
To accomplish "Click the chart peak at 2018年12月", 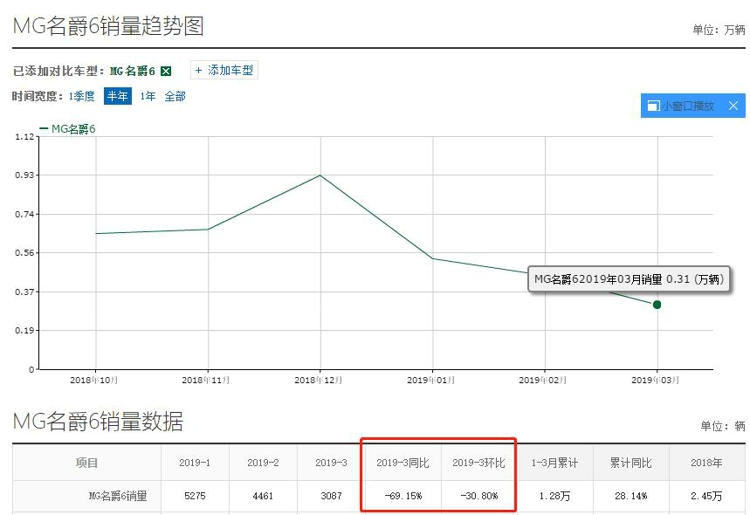I will point(320,175).
